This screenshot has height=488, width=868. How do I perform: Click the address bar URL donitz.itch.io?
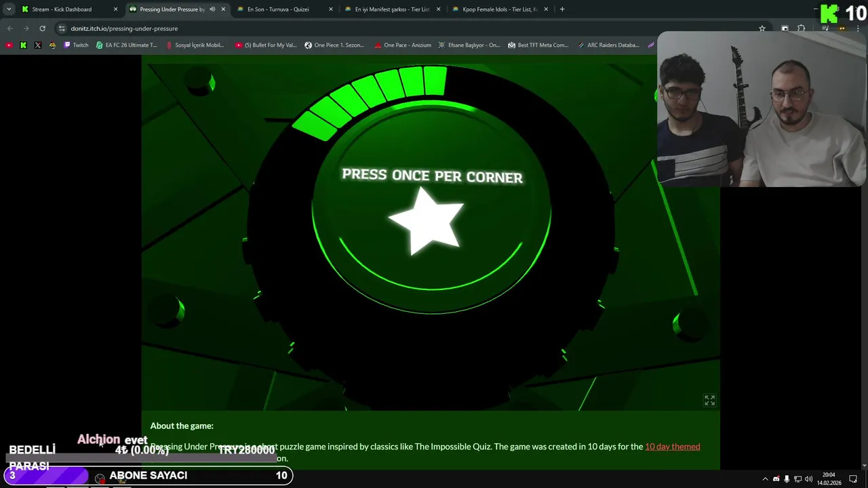click(124, 28)
